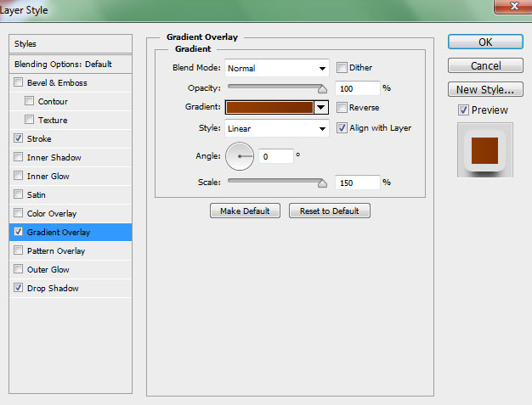Open Blending Options: Default
The image size is (532, 405).
click(71, 64)
